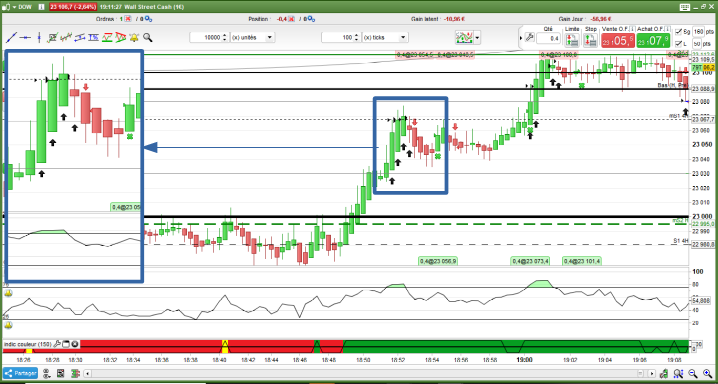This screenshot has width=718, height=384.
Task: Click the 10000 units input field
Action: click(x=206, y=38)
